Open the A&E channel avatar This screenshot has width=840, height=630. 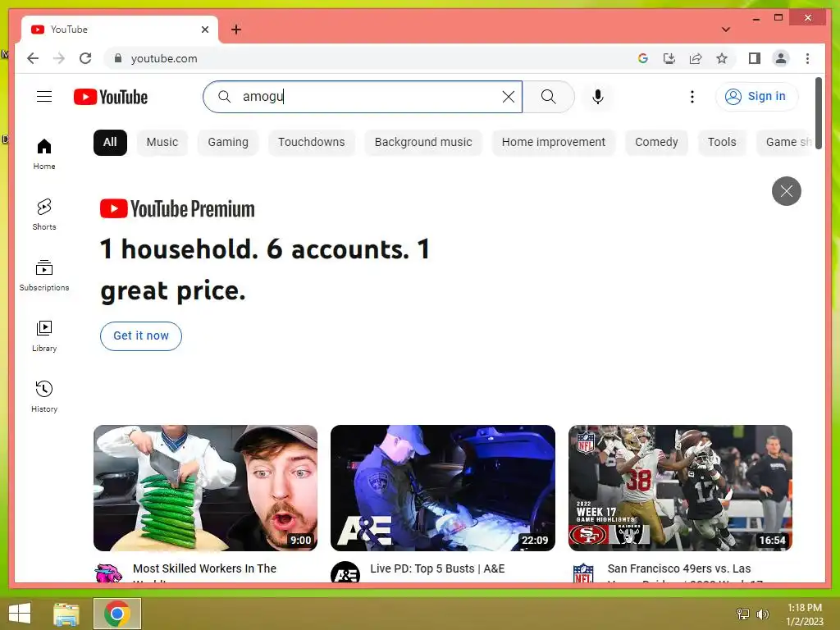(x=345, y=572)
